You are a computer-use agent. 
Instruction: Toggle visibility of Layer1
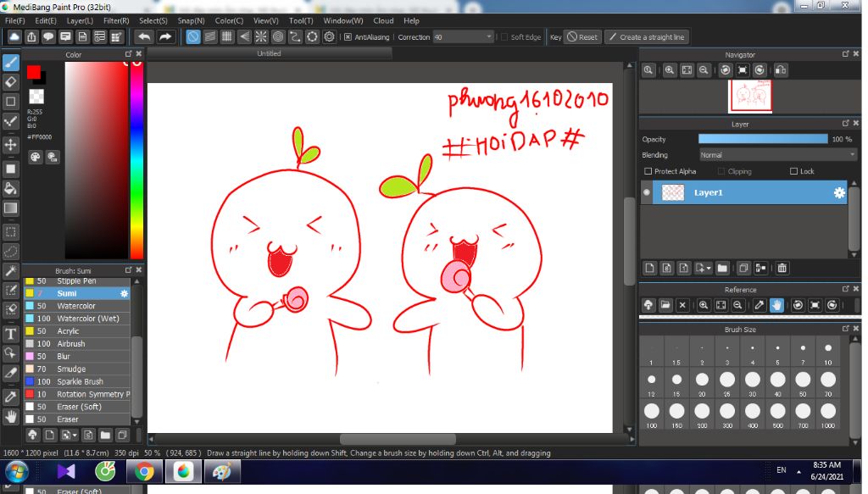tap(646, 192)
